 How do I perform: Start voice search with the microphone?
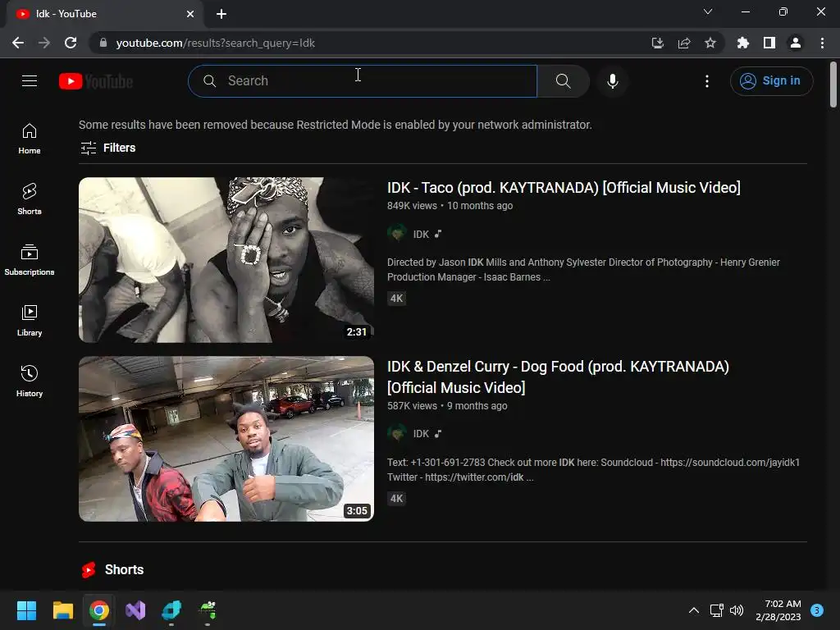(x=612, y=81)
